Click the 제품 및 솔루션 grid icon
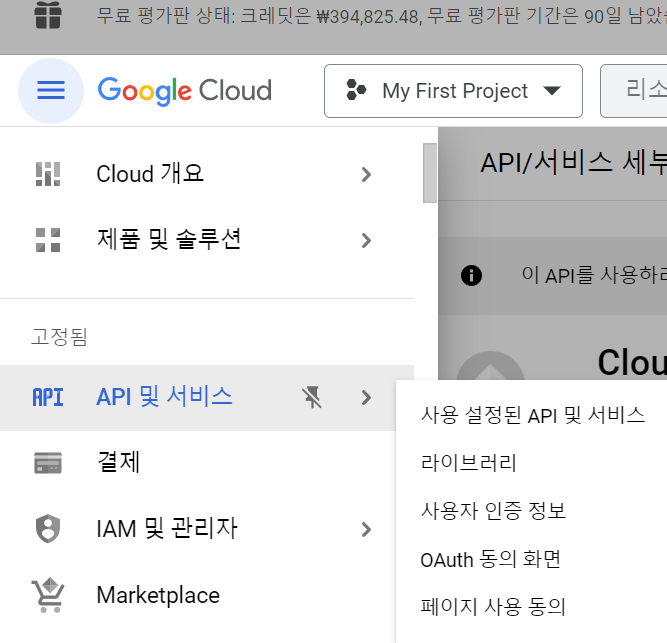 [48, 240]
